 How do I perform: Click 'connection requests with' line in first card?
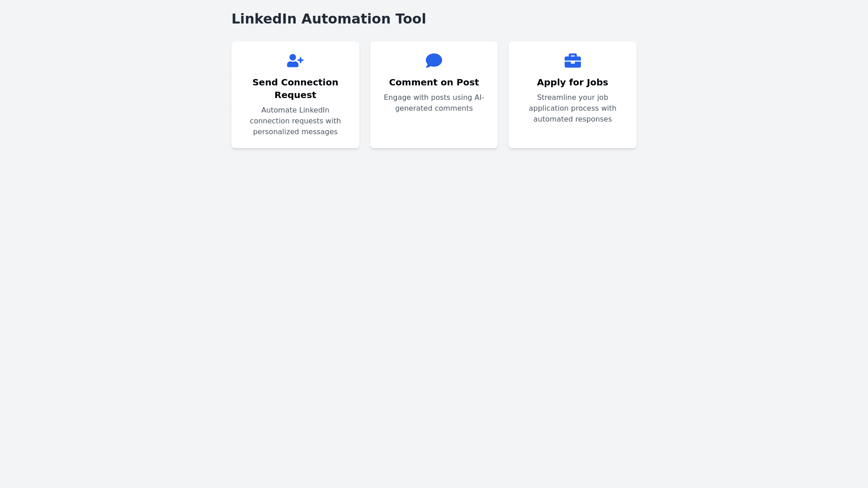click(295, 121)
